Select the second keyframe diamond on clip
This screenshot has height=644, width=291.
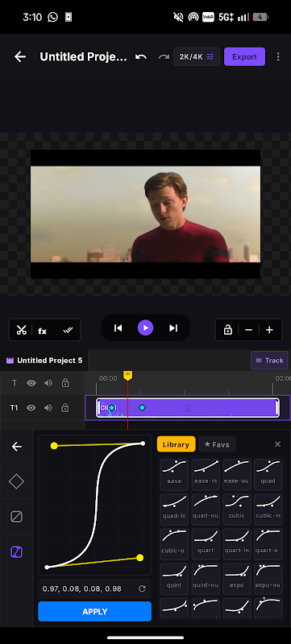[142, 408]
